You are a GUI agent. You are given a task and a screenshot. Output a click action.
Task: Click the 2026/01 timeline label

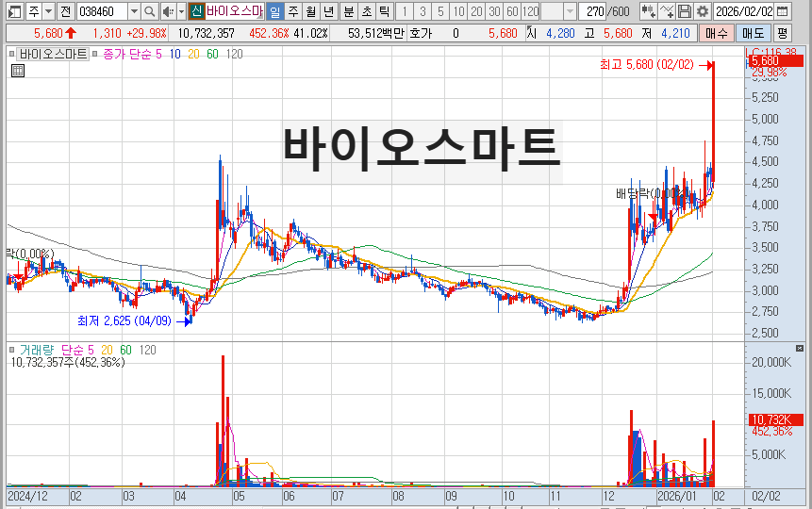[677, 496]
